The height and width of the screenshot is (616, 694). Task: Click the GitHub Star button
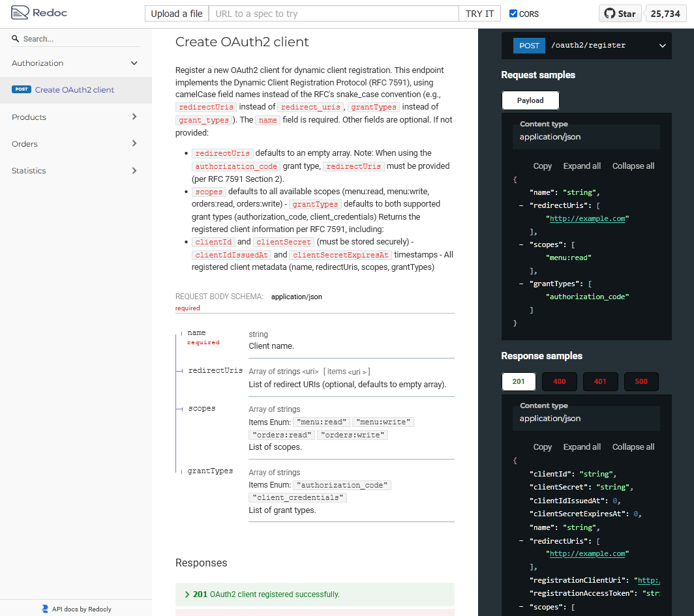pyautogui.click(x=620, y=14)
